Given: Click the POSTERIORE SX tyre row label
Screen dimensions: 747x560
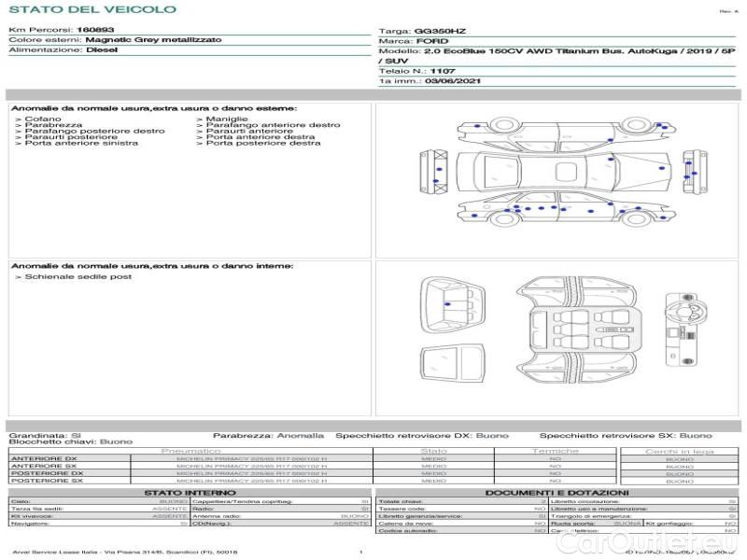Looking at the screenshot, I should coord(48,481).
